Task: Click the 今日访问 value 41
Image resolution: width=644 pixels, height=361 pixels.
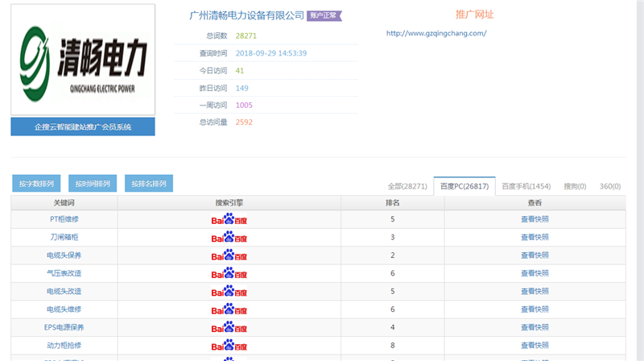Action: [x=239, y=71]
